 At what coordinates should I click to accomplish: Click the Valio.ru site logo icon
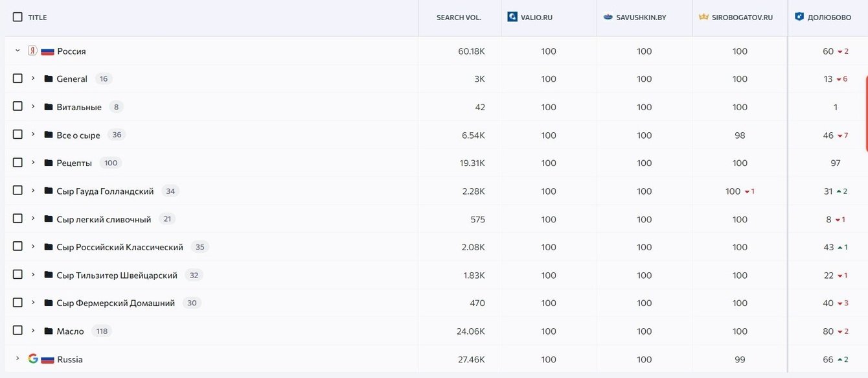(512, 17)
